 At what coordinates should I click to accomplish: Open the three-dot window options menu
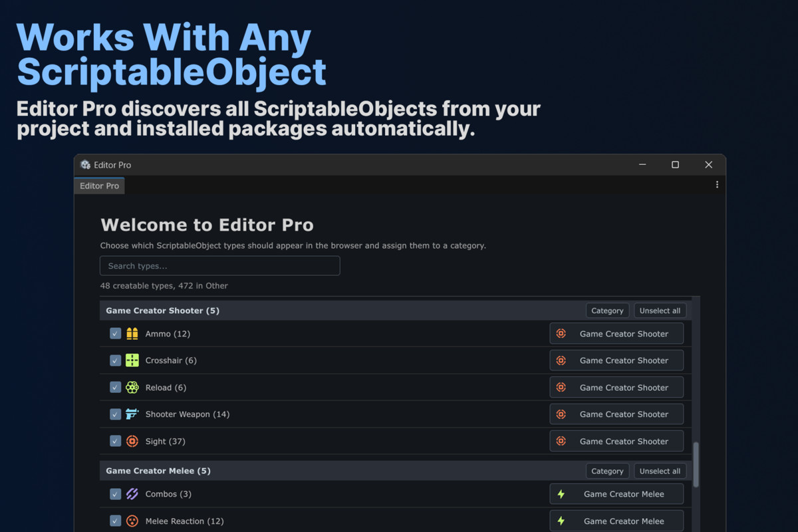717,185
